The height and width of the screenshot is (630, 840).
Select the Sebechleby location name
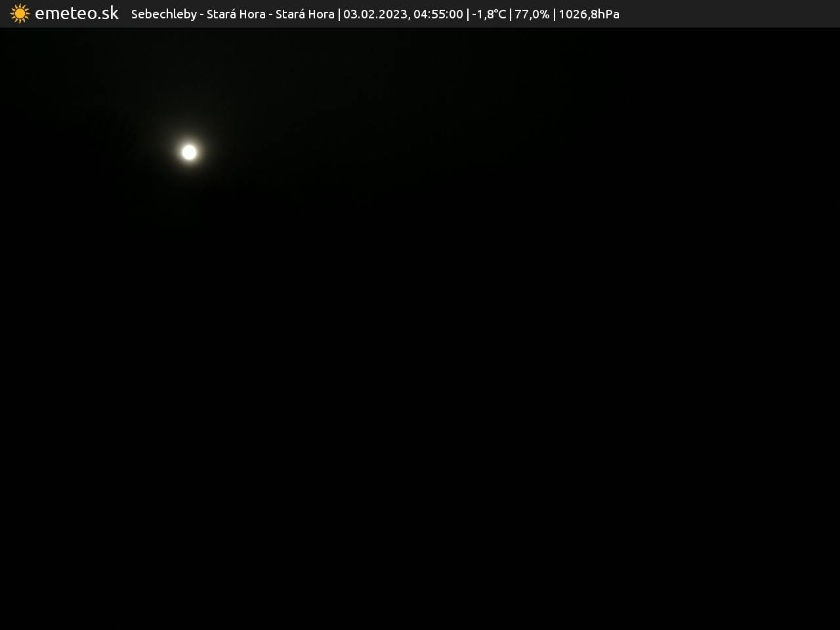point(163,14)
